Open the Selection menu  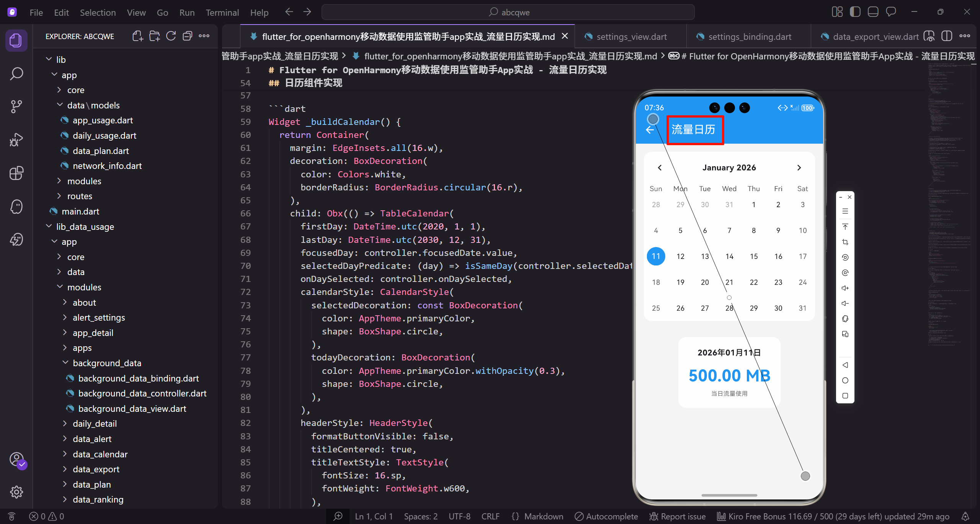[x=98, y=13]
